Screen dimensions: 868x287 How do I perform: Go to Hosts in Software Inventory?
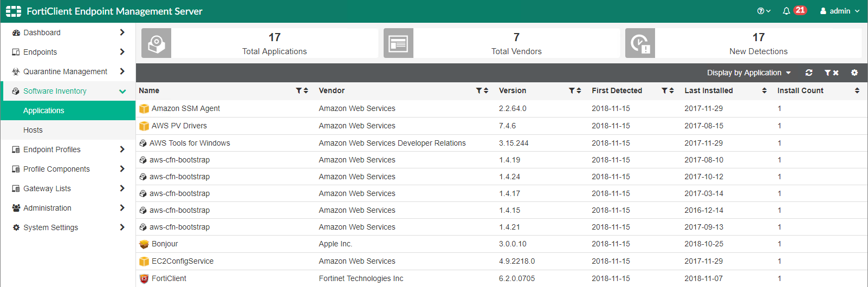tap(33, 130)
